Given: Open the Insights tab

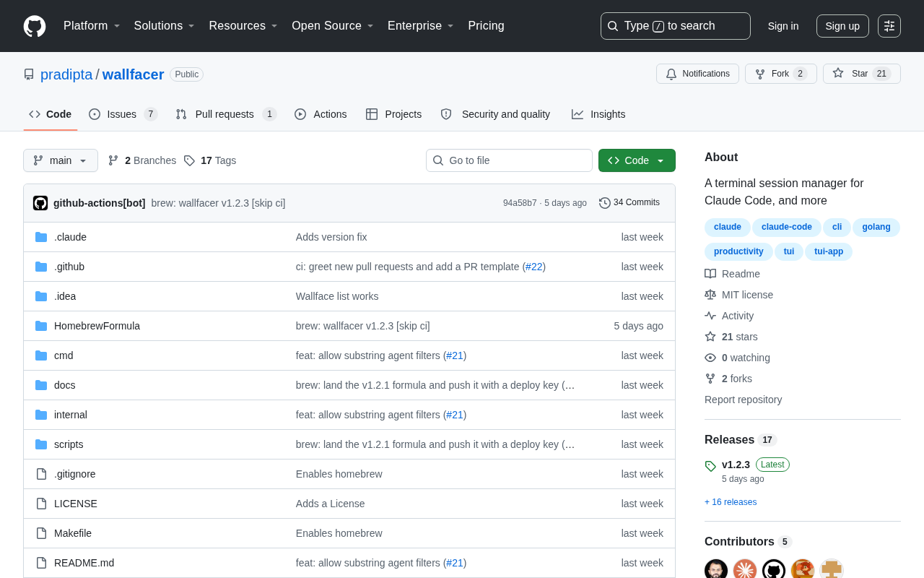Looking at the screenshot, I should [598, 114].
